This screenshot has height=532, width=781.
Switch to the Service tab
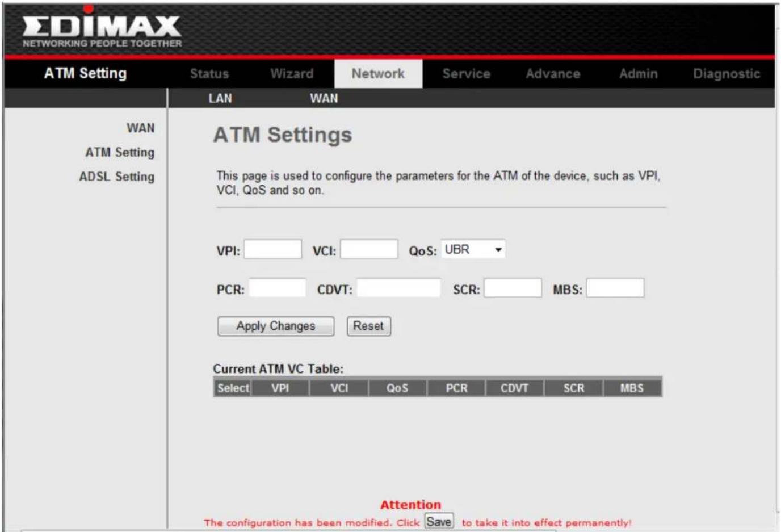(466, 74)
